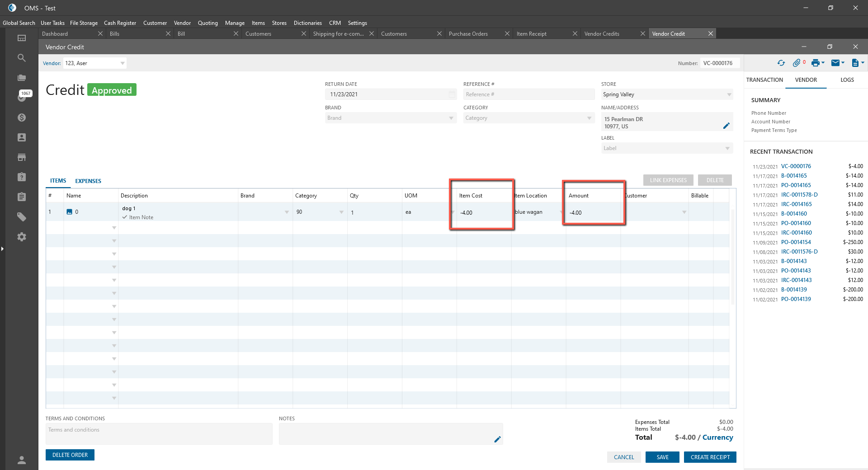Open the dashboard icon in the sidebar
Viewport: 868px width, 470px height.
pos(21,38)
